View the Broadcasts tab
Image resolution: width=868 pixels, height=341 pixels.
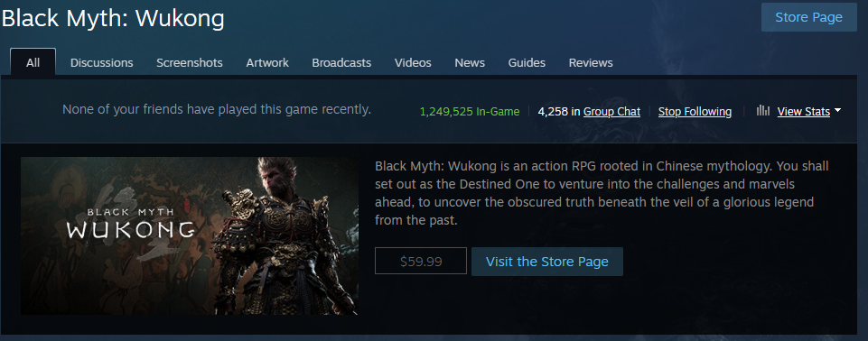click(341, 62)
